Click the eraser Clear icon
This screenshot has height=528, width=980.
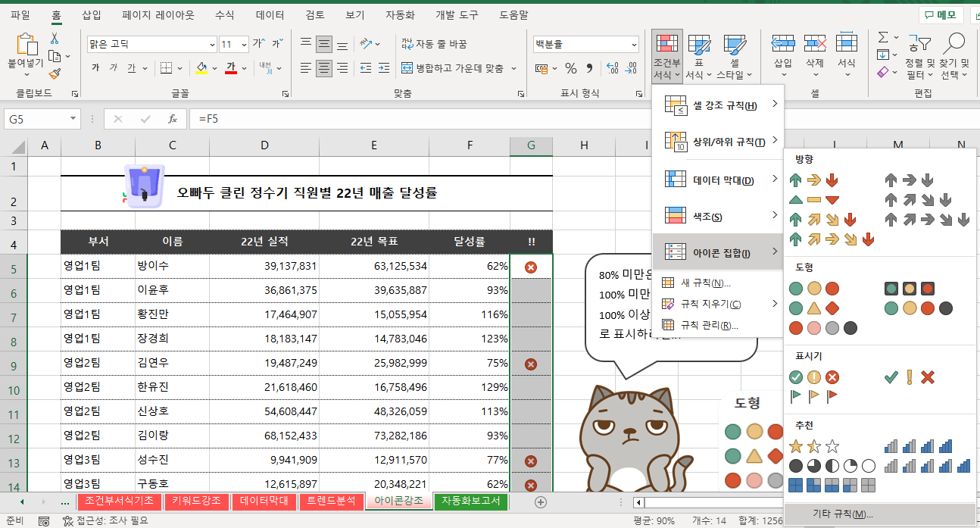coord(883,73)
